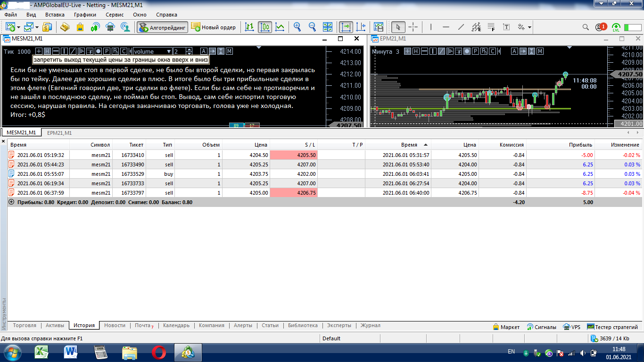Switch to the Торговля terminal tab
The height and width of the screenshot is (362, 644).
click(25, 325)
